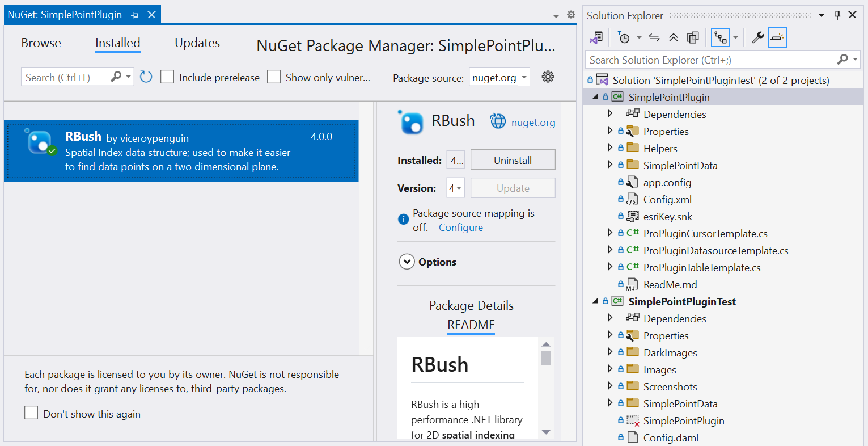Collapse the SimplePointPluginTest project node
The image size is (868, 446).
(x=595, y=301)
